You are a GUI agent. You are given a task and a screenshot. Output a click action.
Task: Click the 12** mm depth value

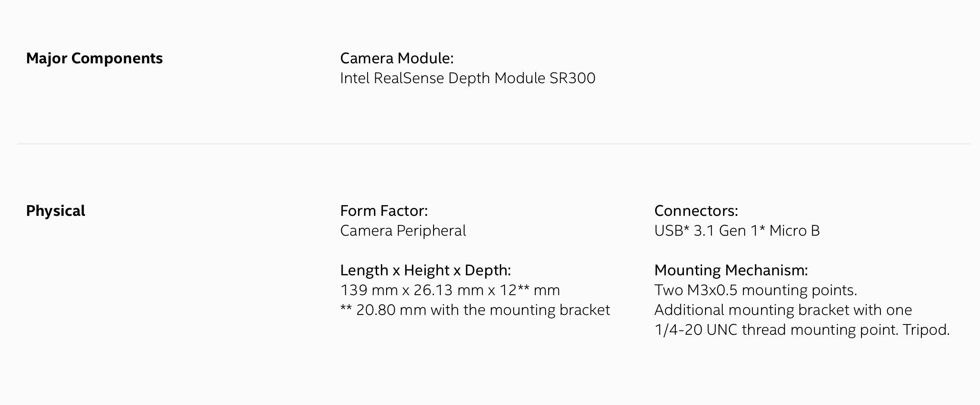tap(529, 290)
